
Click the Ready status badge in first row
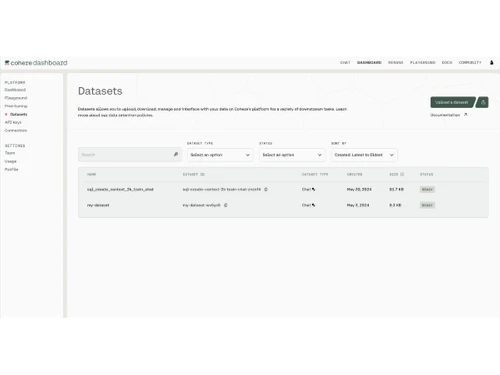point(427,189)
